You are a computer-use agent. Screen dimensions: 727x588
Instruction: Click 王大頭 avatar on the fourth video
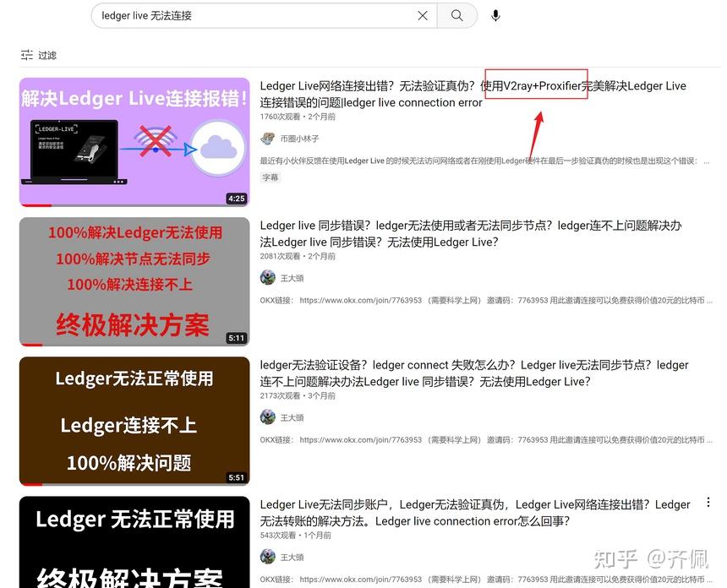[x=268, y=557]
